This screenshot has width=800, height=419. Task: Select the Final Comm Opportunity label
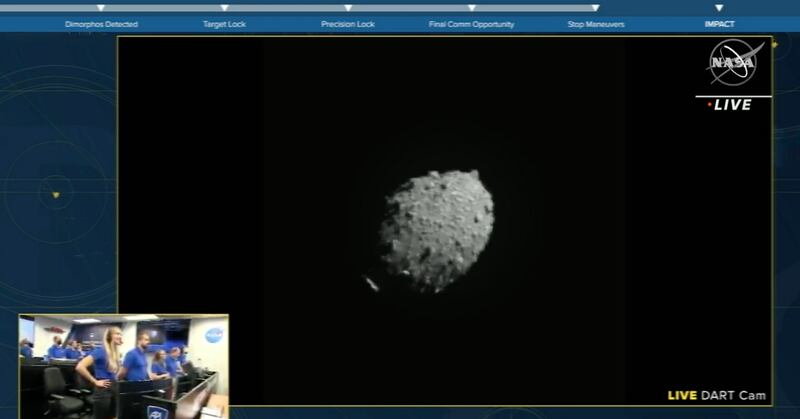click(471, 24)
